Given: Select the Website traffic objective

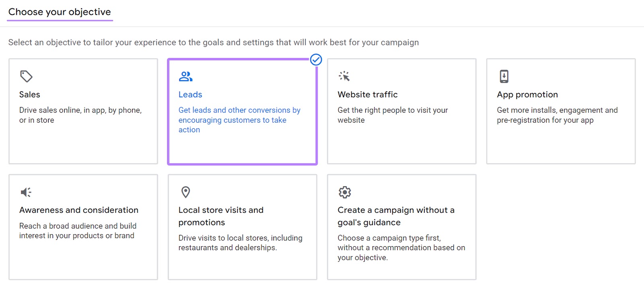Looking at the screenshot, I should [401, 111].
